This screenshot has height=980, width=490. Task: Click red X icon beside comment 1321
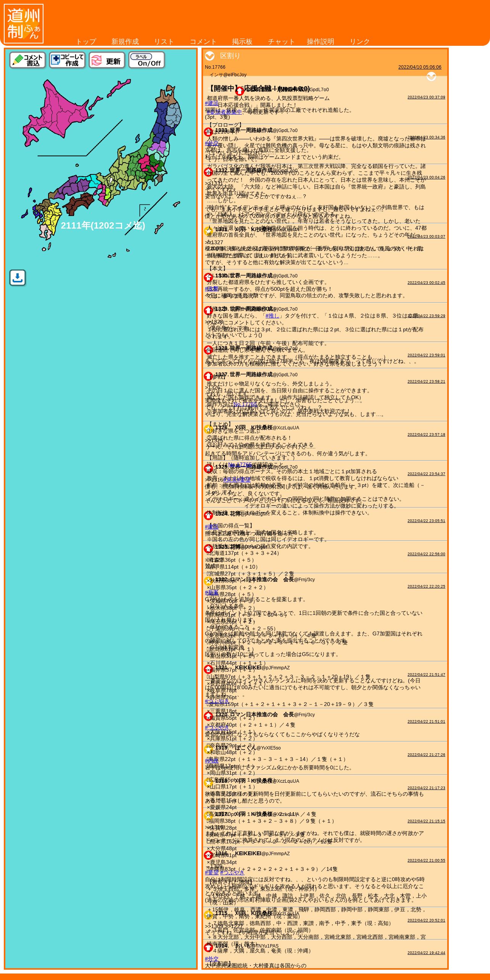pos(208,669)
